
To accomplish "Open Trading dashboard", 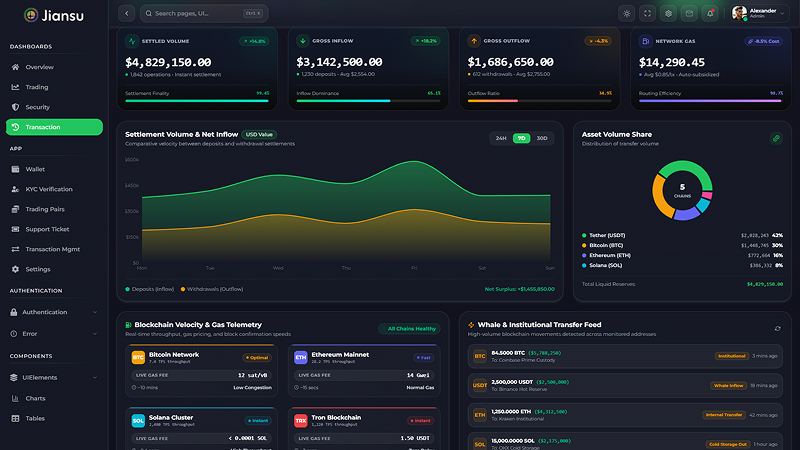I will coord(54,87).
